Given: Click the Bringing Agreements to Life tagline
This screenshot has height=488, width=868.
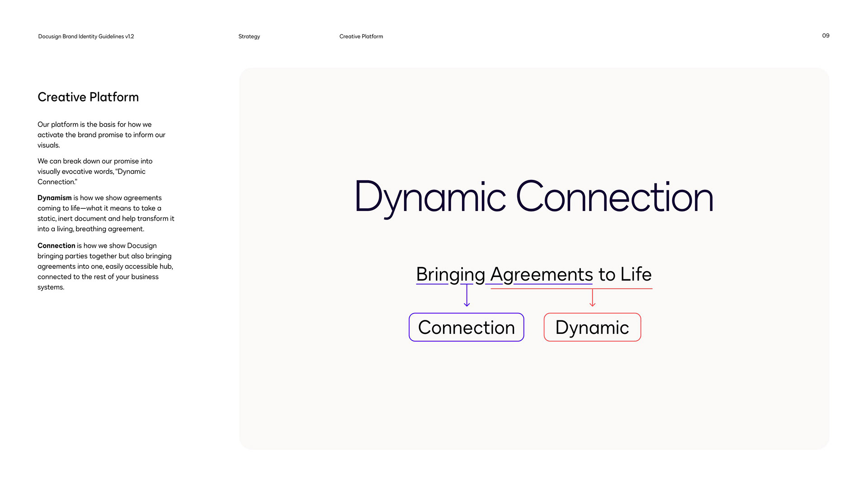Looking at the screenshot, I should click(533, 274).
